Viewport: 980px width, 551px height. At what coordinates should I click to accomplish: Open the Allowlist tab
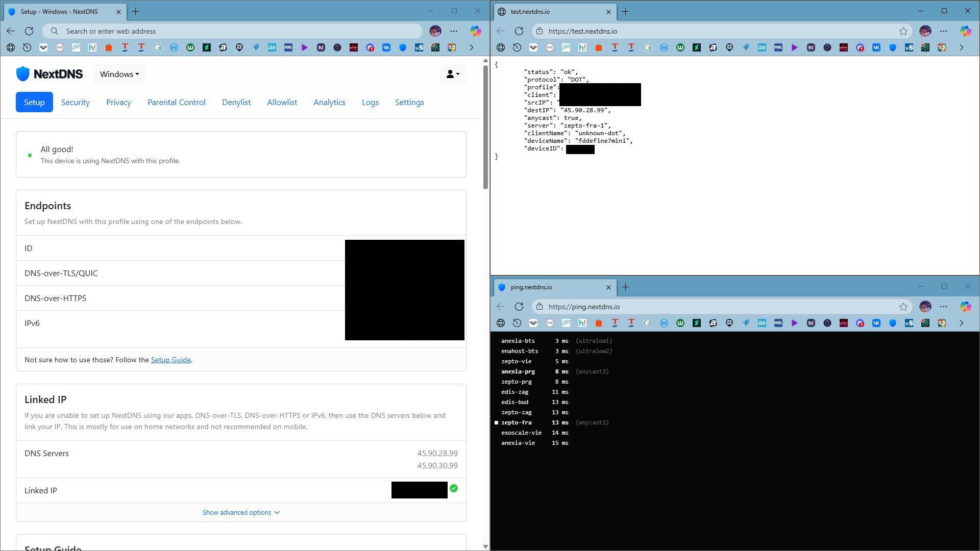point(282,102)
